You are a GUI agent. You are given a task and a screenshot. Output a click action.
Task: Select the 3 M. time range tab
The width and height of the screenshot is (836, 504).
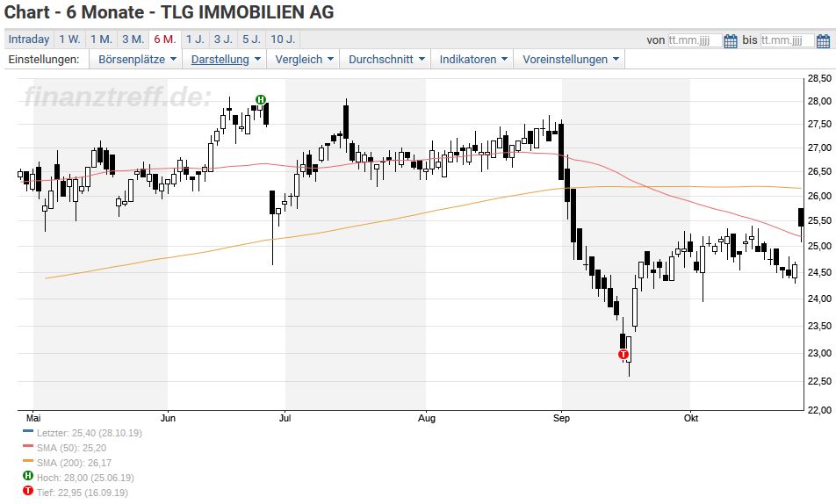(133, 40)
